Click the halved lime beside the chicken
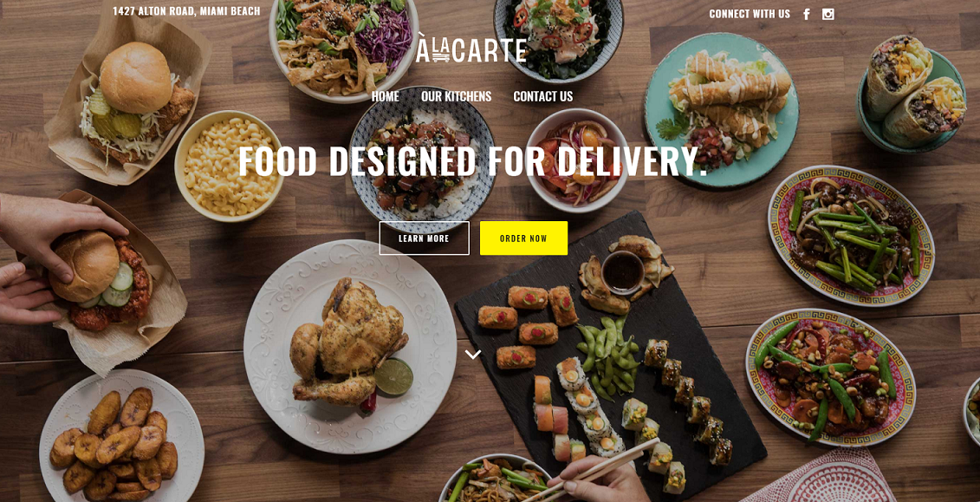This screenshot has width=980, height=502. pyautogui.click(x=394, y=376)
